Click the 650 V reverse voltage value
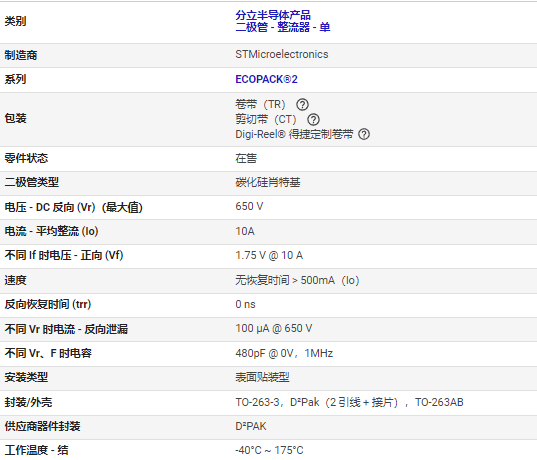Screen dimensions: 537x460 pyautogui.click(x=249, y=207)
